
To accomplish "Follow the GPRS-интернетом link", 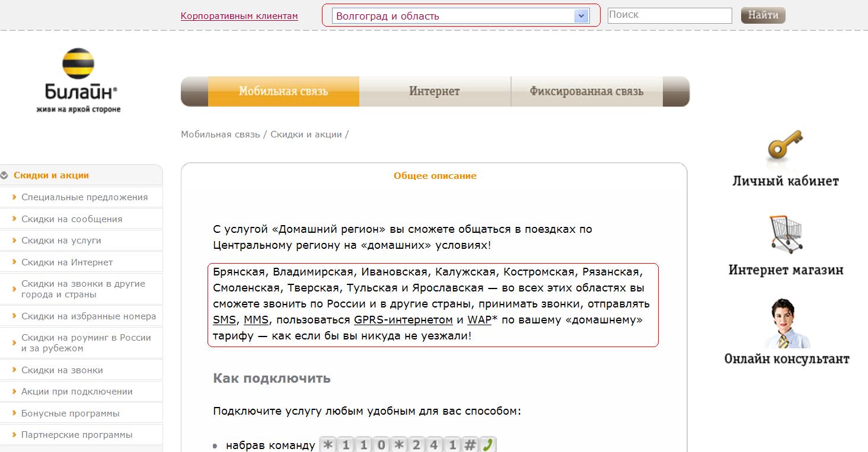I will tap(403, 320).
